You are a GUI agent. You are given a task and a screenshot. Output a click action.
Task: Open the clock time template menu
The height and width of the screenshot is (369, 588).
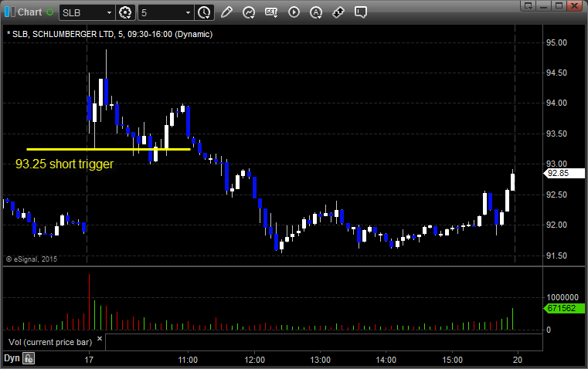pyautogui.click(x=205, y=12)
